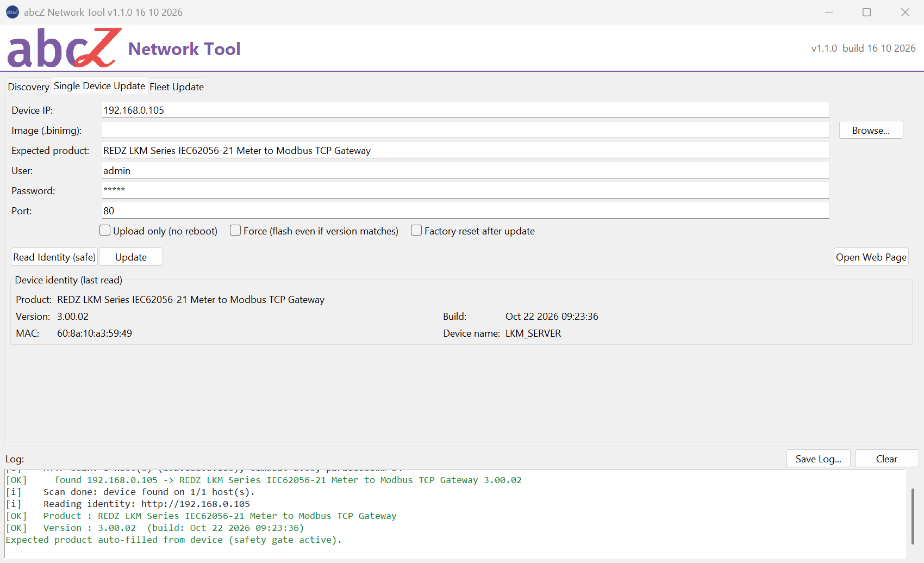Click the 'v1.1.0 build 16 10 2026' version label
This screenshot has width=924, height=563.
point(863,48)
